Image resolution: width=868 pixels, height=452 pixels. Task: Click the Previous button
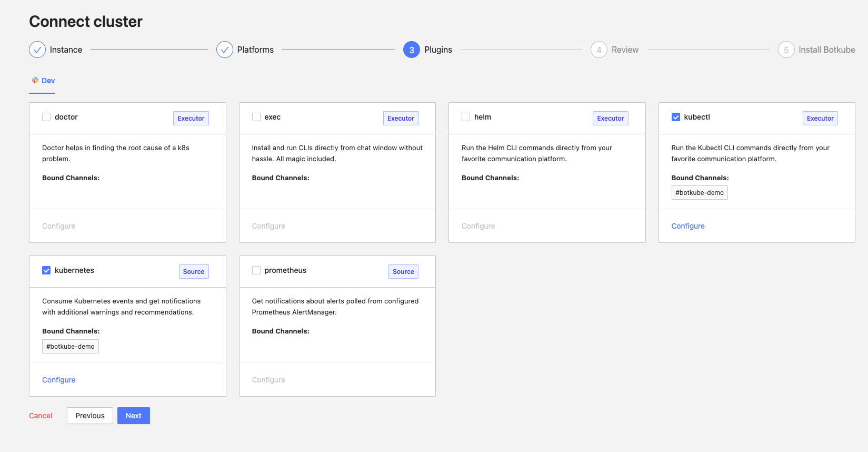(90, 416)
